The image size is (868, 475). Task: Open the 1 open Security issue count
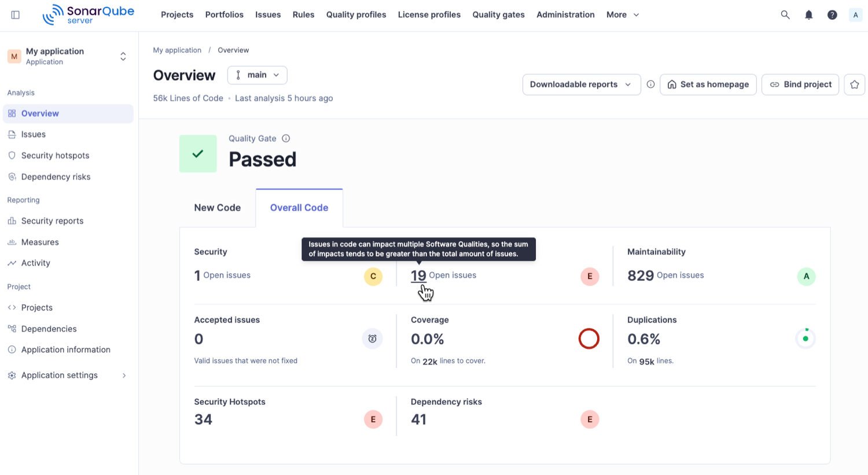coord(197,276)
